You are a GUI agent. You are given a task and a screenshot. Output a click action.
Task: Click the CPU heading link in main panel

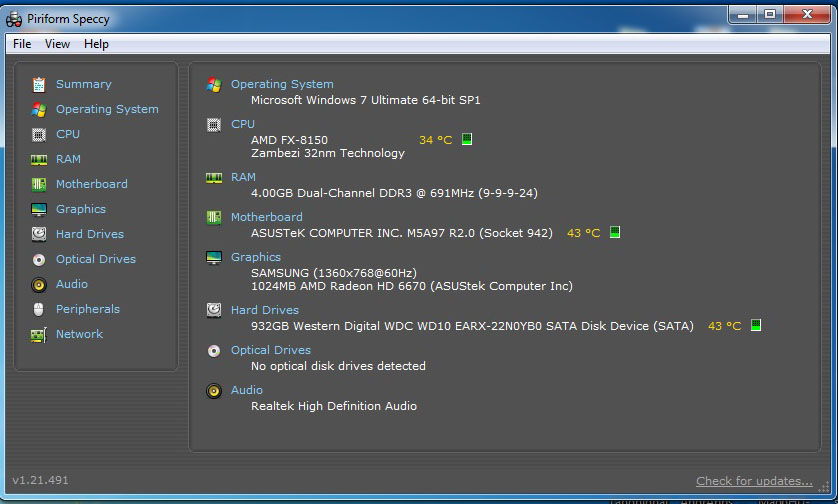click(x=243, y=124)
